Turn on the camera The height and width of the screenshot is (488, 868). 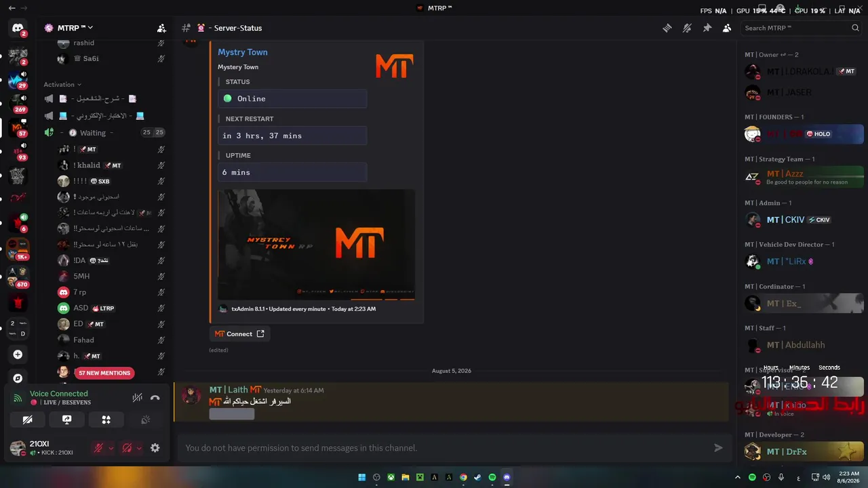[27, 420]
